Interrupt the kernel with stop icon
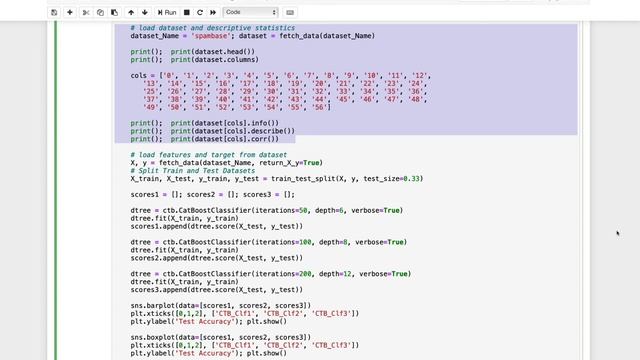 (x=187, y=13)
